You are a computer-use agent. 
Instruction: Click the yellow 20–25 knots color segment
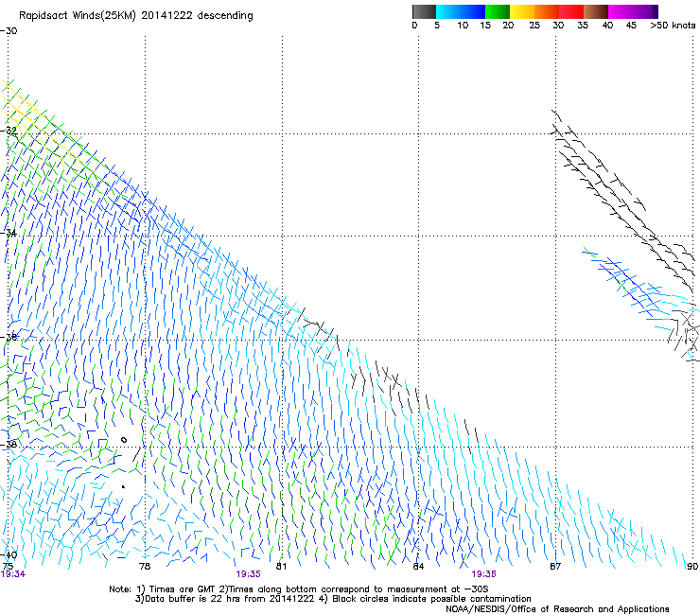(x=522, y=11)
